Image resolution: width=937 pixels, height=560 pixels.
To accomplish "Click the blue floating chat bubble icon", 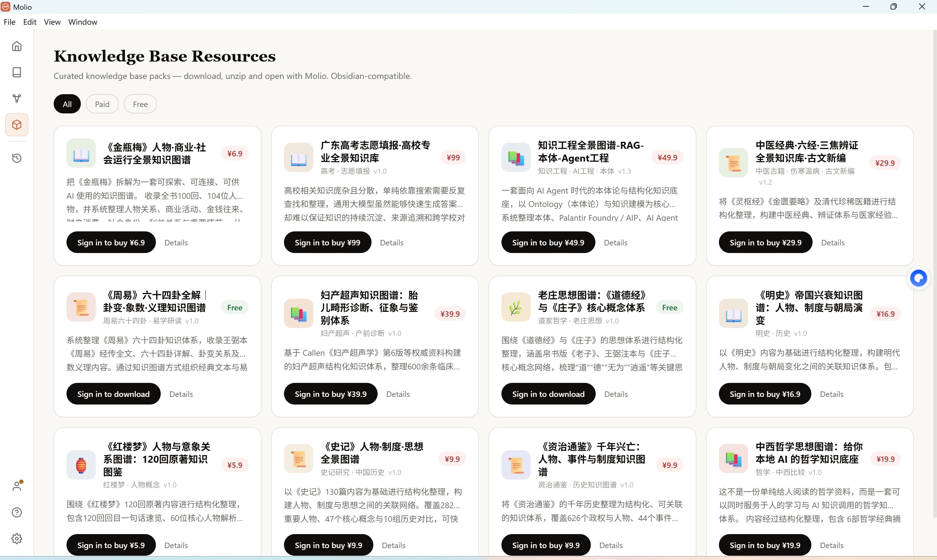I will coord(918,279).
